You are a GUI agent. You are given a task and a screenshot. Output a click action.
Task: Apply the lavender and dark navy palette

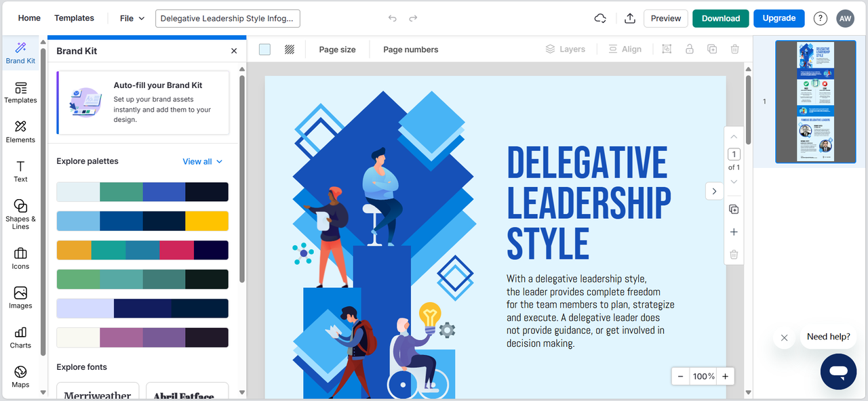[x=142, y=308]
